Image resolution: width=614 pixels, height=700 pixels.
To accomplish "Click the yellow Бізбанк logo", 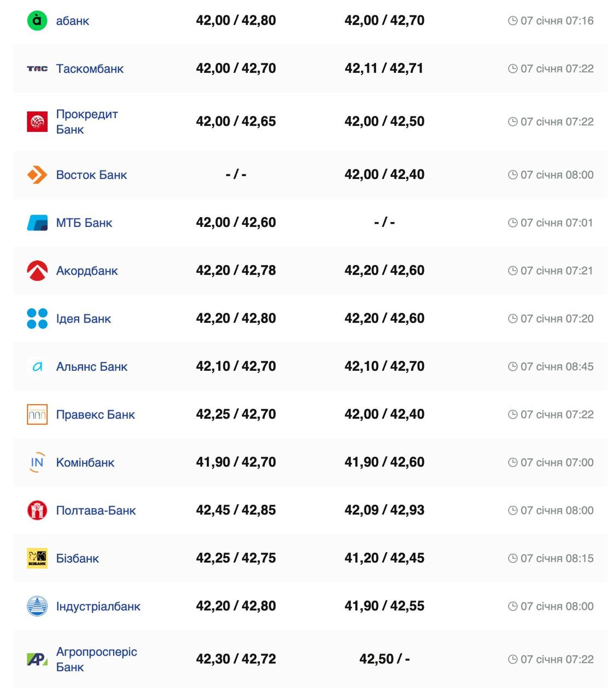I will point(37,558).
